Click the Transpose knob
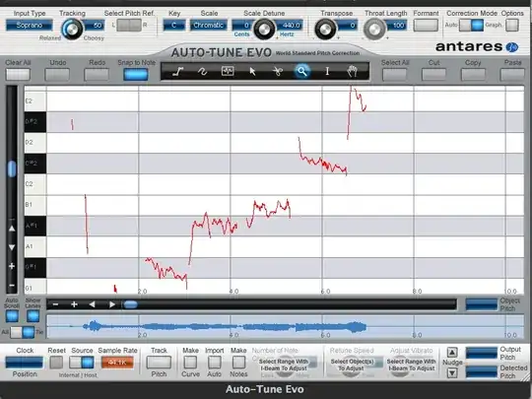Image resolution: width=532 pixels, height=399 pixels. coord(325,29)
